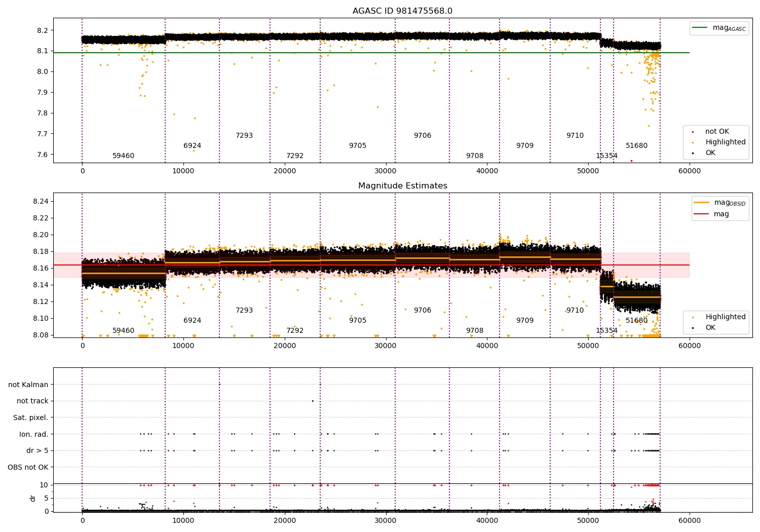Click the 8.16 y-tick of middle plot
This screenshot has height=532, width=760.
click(41, 269)
